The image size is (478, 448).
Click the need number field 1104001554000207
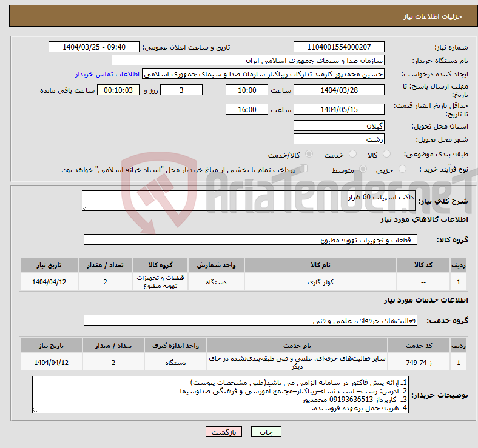coord(338,47)
